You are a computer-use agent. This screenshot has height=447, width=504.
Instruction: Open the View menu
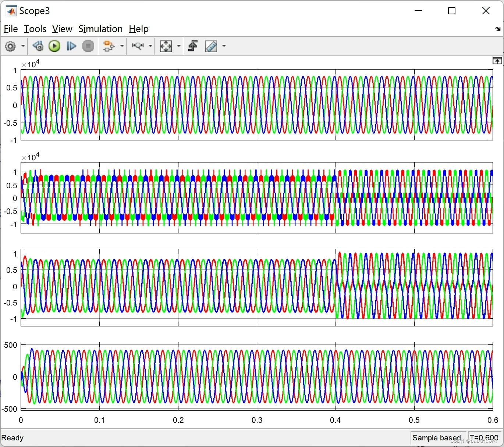[x=62, y=29]
